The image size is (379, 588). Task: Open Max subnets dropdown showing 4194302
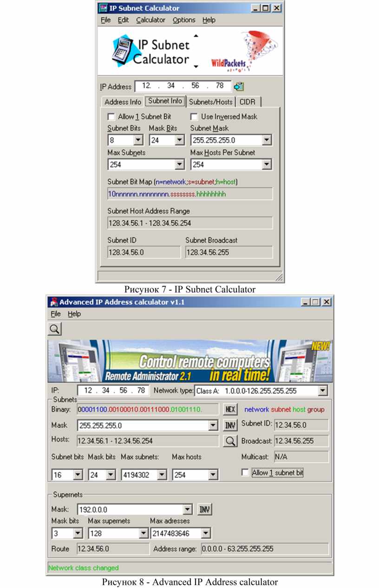tap(162, 475)
